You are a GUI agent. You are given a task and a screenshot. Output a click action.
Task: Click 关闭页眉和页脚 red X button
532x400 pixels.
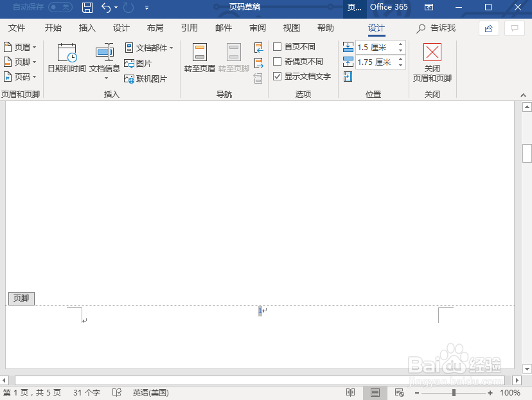click(x=432, y=62)
